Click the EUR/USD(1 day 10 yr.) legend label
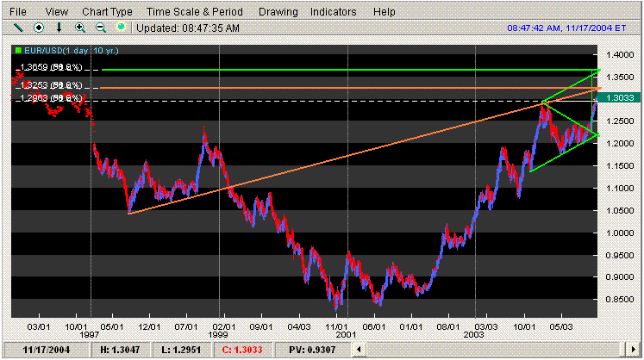Screen dimensions: 644x360 (x=71, y=51)
